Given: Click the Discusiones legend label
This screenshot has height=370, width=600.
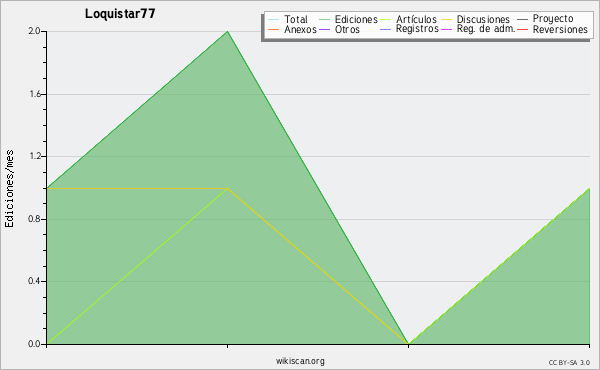Looking at the screenshot, I should tap(483, 19).
